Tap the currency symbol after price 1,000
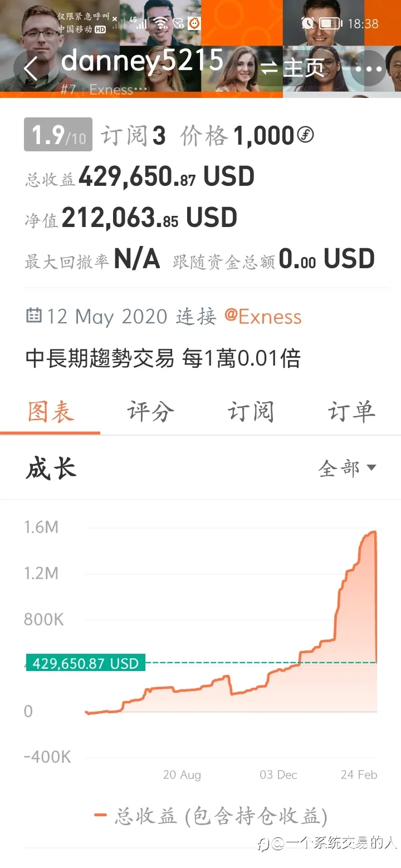This screenshot has width=401, height=868. tap(305, 135)
